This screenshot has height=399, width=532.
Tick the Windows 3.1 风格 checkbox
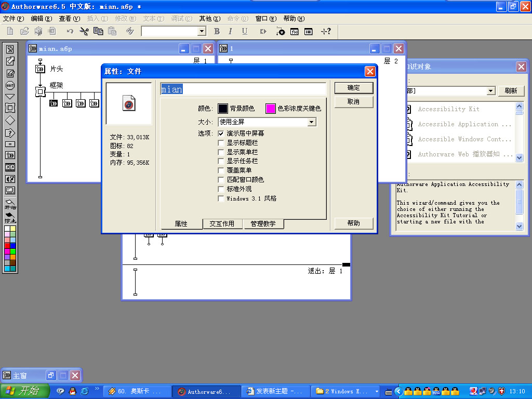(221, 198)
